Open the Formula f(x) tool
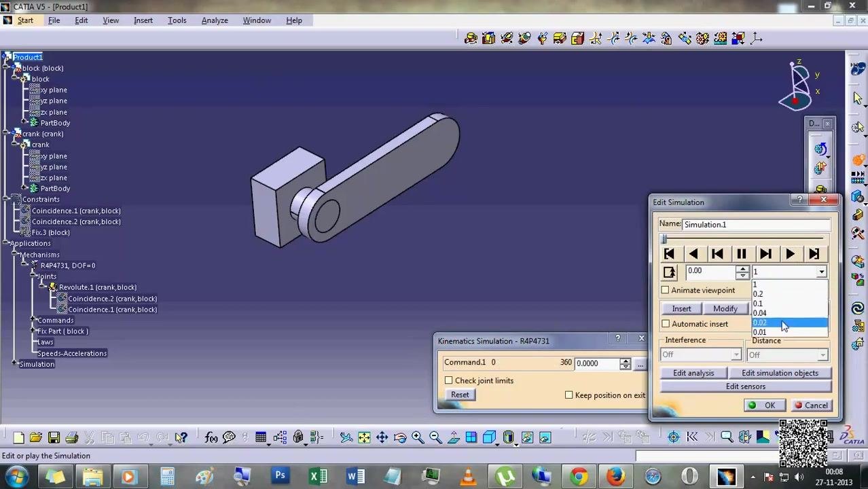 point(211,438)
